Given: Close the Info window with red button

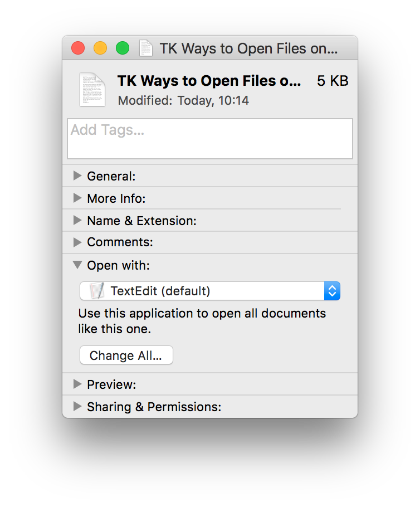Looking at the screenshot, I should (78, 48).
